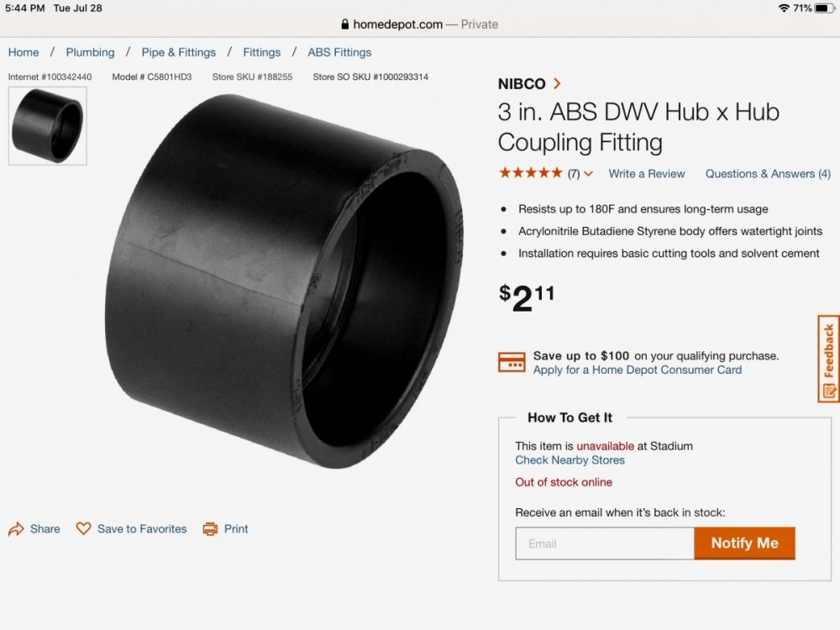The width and height of the screenshot is (840, 630).
Task: Tap the lock icon in address bar
Action: (x=344, y=24)
